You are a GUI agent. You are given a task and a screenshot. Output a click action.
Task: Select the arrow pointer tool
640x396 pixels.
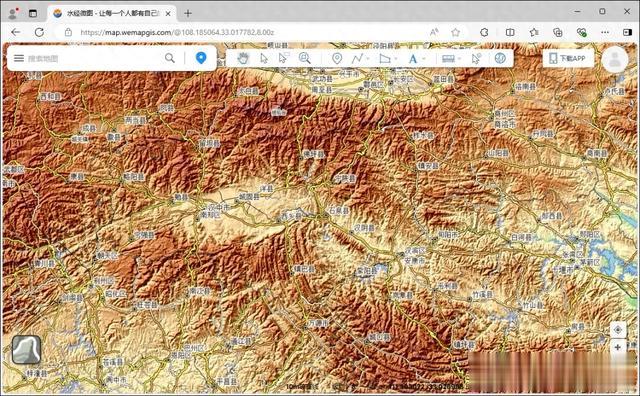(264, 58)
